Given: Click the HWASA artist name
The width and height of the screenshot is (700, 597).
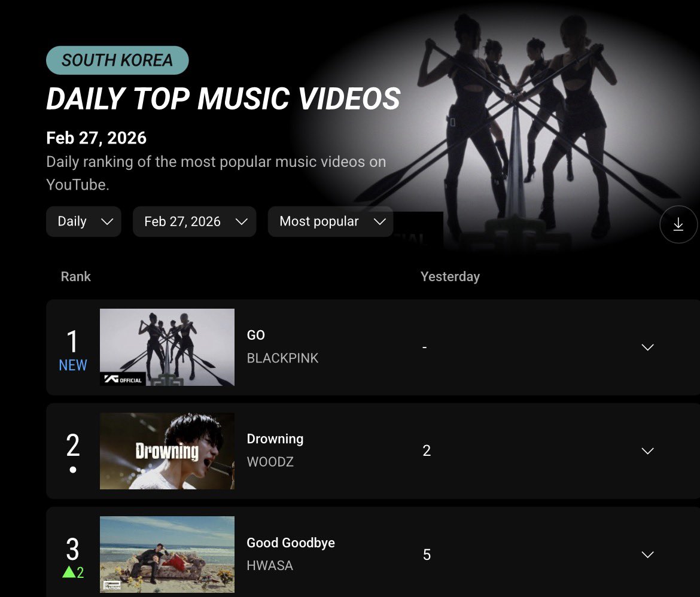Looking at the screenshot, I should click(x=270, y=565).
